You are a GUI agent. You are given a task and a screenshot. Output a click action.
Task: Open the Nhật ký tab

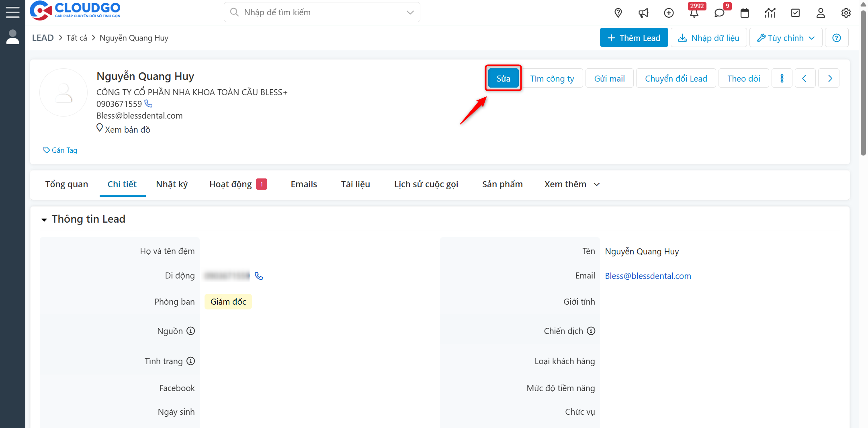[172, 184]
